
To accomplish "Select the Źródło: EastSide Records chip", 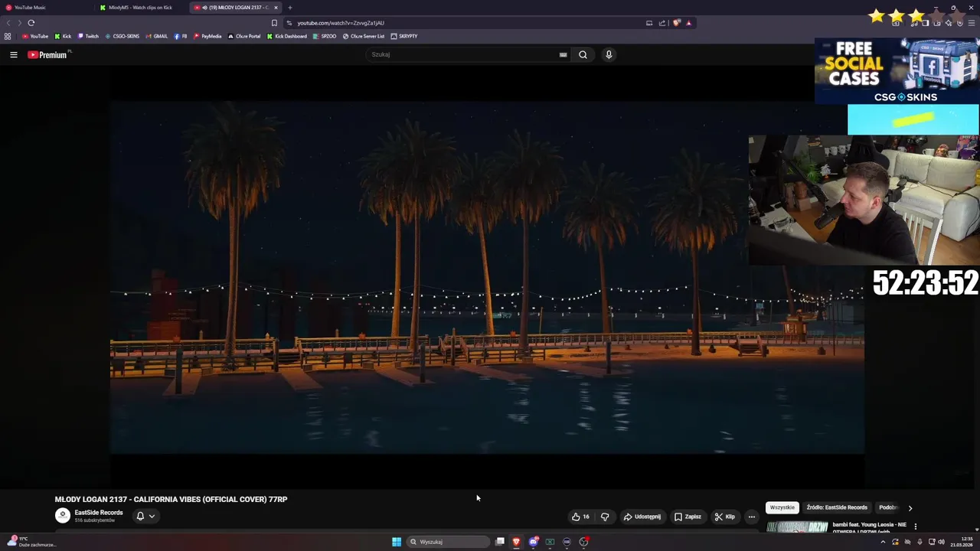I will point(837,507).
